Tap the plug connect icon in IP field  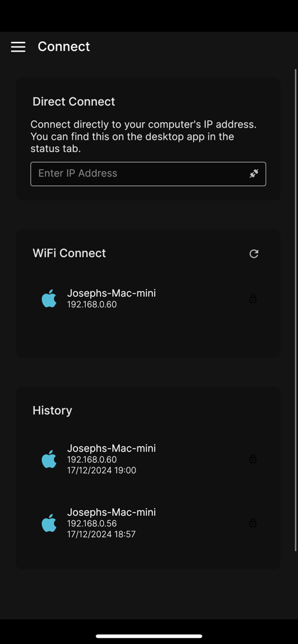(x=254, y=174)
